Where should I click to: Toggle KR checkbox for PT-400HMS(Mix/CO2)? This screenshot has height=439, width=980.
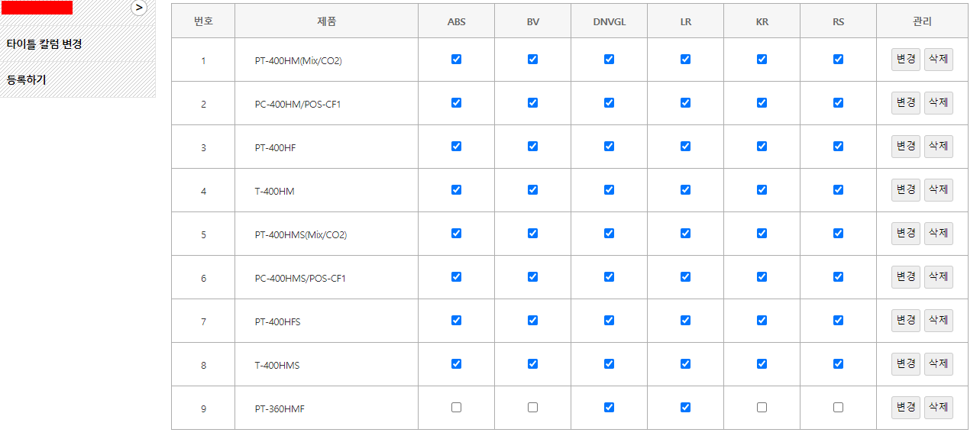pyautogui.click(x=762, y=233)
